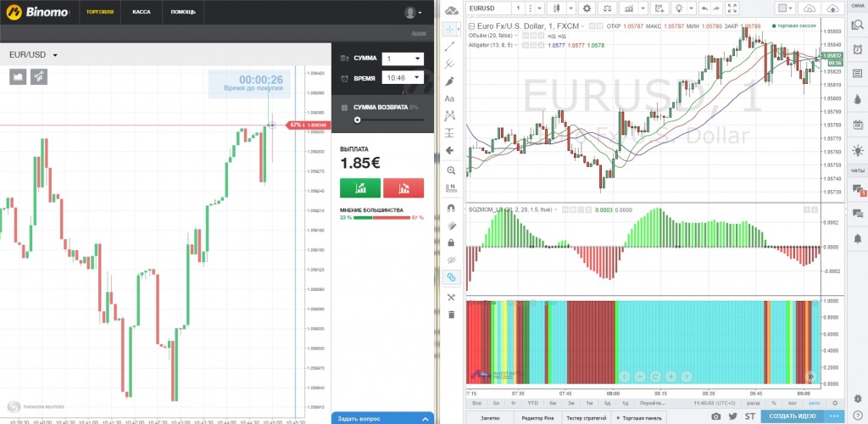Viewport: 868px width, 424px height.
Task: Open the КАССА menu item
Action: click(142, 12)
